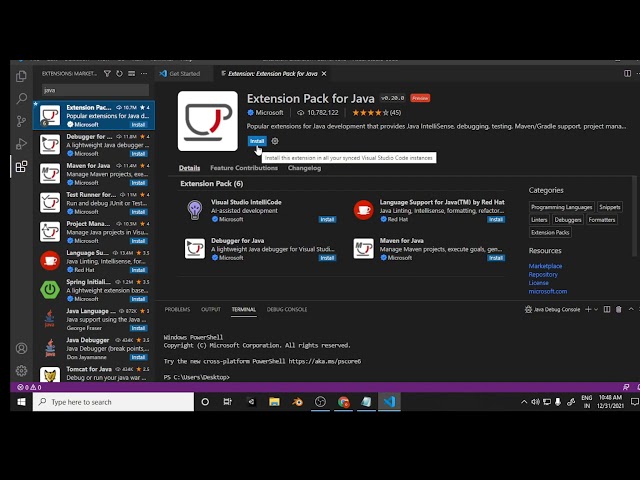640x480 pixels.
Task: Open Google Chrome from the taskbar
Action: pyautogui.click(x=344, y=402)
